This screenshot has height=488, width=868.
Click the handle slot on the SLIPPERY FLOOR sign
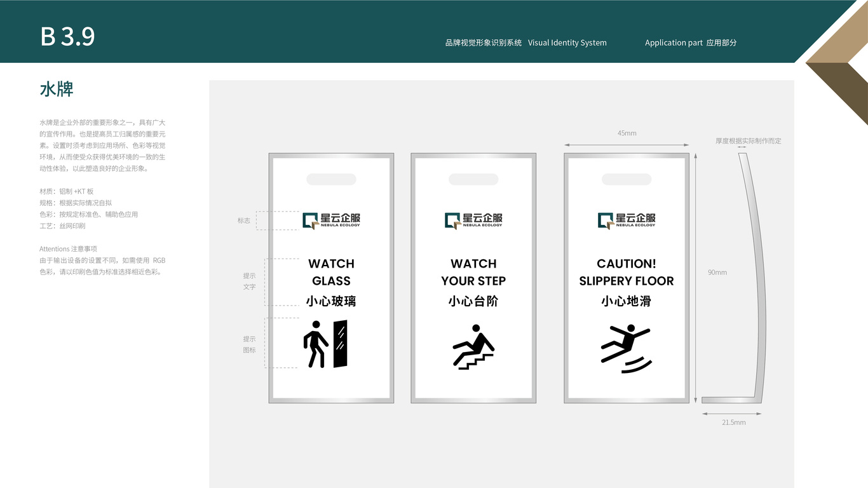627,179
